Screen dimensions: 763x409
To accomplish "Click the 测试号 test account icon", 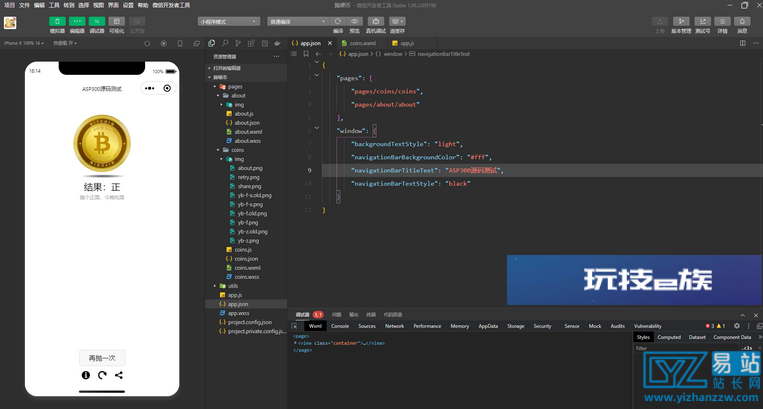I will 702,21.
